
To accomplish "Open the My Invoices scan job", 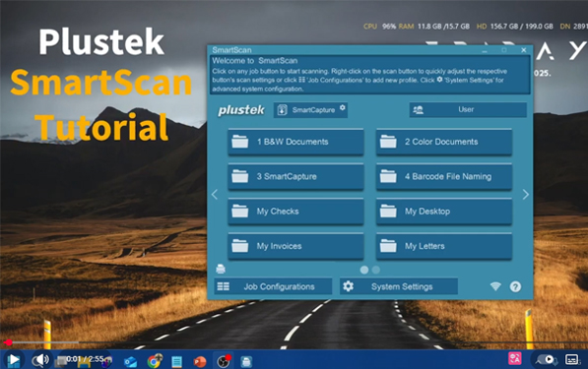I will coord(295,246).
